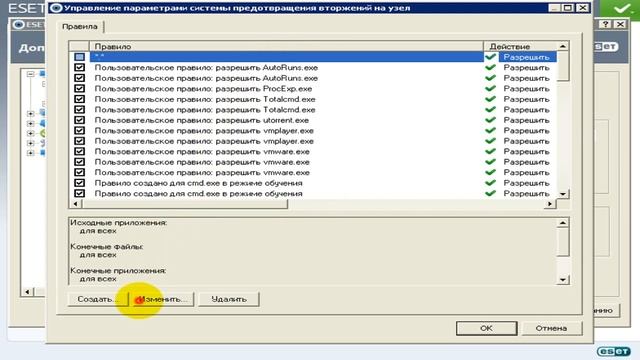
Task: Click the help question mark in background window
Action: click(606, 24)
